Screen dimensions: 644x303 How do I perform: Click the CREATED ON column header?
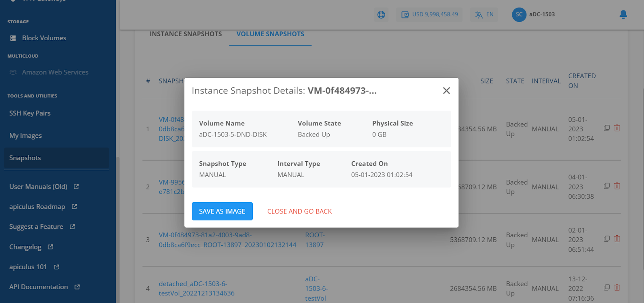point(582,81)
